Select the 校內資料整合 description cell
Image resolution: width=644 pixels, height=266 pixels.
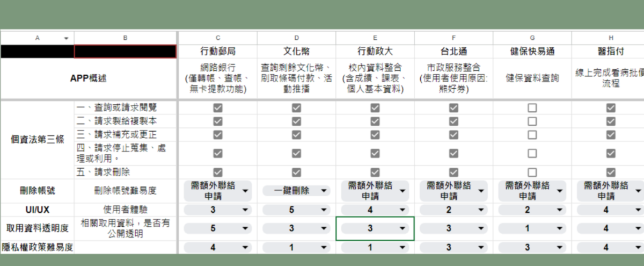click(375, 78)
